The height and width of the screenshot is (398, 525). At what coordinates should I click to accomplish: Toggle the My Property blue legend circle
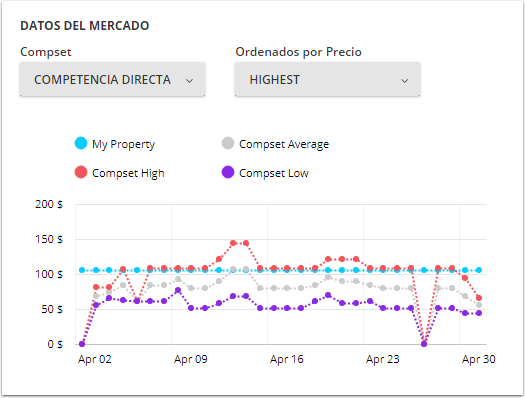tap(81, 143)
